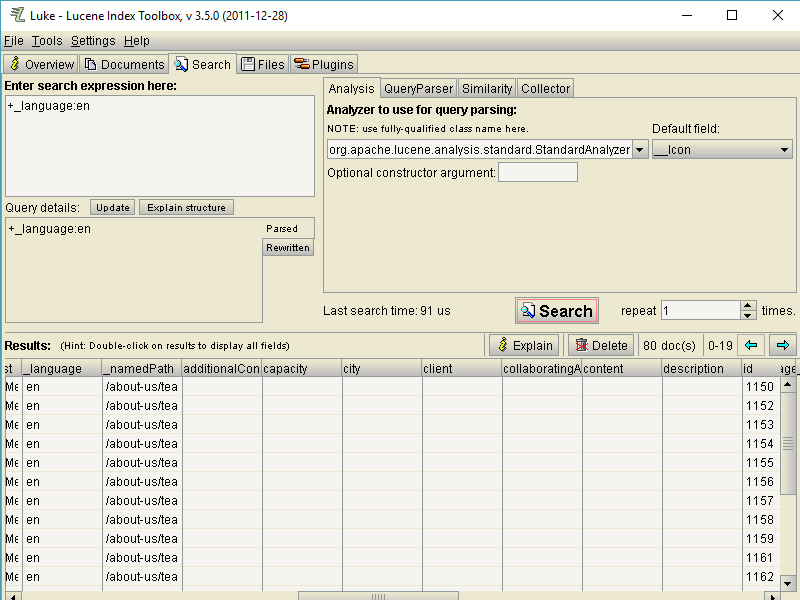This screenshot has height=600, width=800.
Task: Switch to the Plugins tab
Action: (324, 64)
